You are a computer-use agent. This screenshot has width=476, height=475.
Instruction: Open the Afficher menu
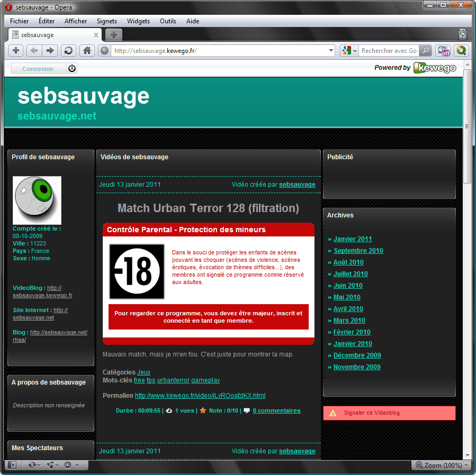click(76, 21)
